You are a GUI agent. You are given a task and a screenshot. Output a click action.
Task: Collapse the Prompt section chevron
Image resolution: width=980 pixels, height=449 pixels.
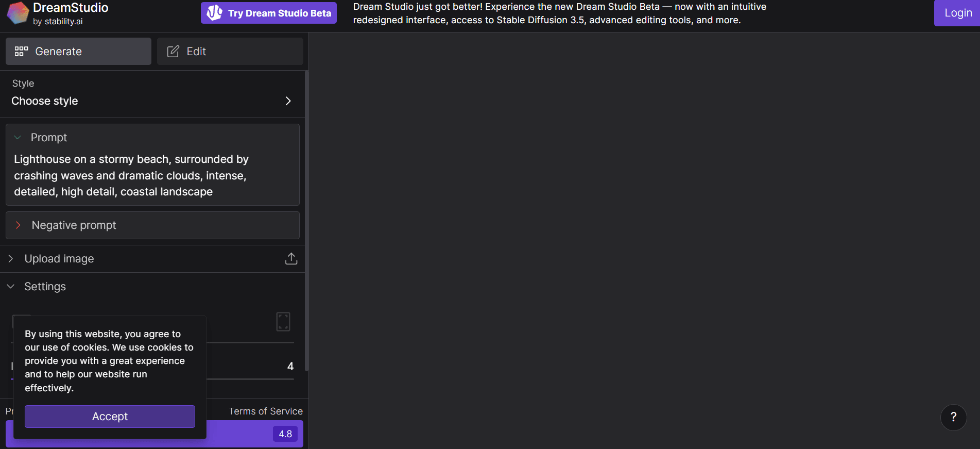tap(18, 138)
